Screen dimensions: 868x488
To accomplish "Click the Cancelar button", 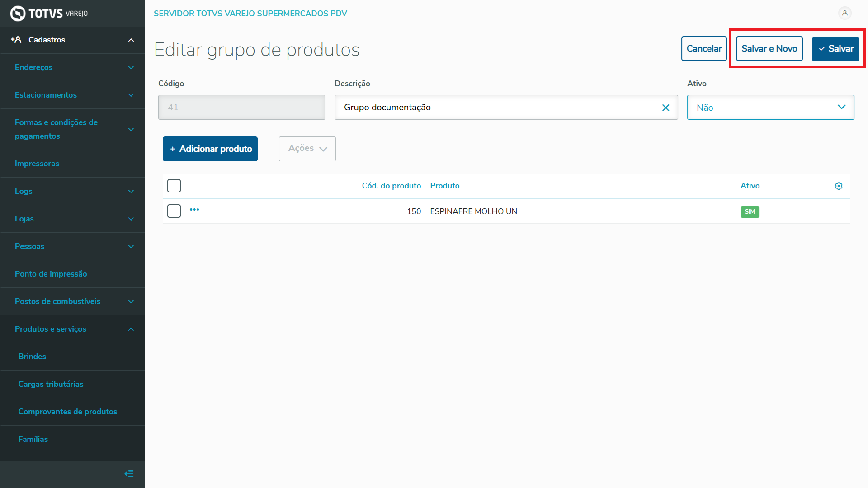I will [703, 49].
